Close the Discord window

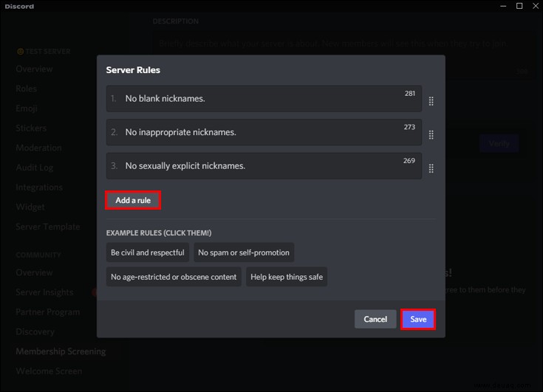536,6
